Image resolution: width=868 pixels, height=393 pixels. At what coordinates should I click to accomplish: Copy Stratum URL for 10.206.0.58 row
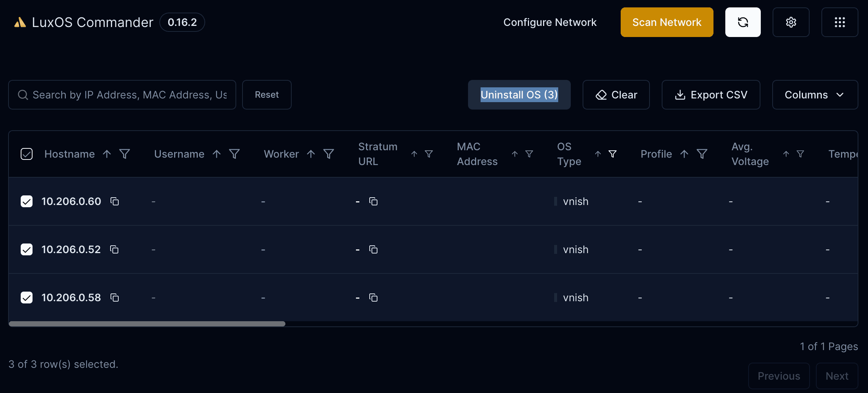pos(373,298)
